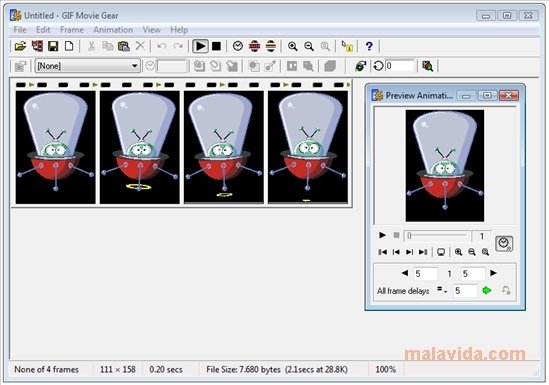Zoom out within the Preview window
Screen dimensions: 549x385
pos(472,252)
